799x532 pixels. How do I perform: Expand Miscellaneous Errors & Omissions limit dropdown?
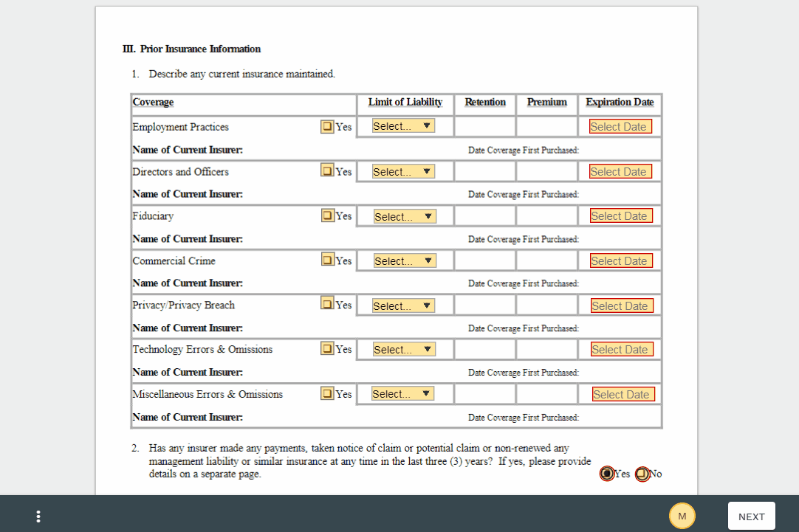[x=402, y=394]
